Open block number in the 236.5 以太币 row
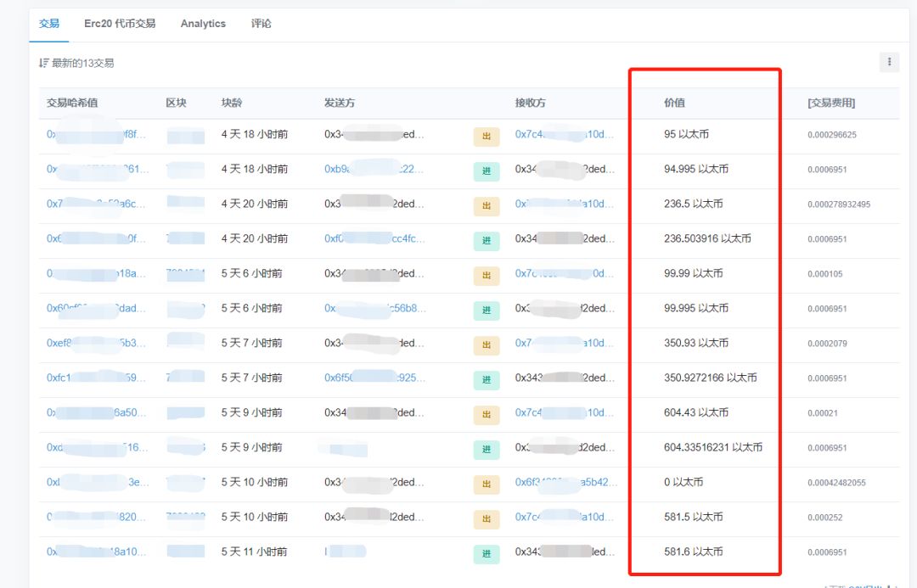 [x=185, y=204]
